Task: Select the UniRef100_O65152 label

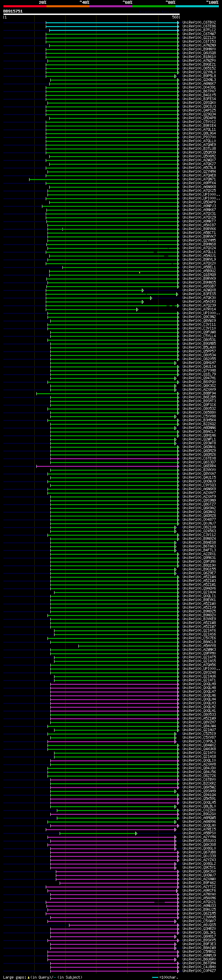Action: coord(199,68)
